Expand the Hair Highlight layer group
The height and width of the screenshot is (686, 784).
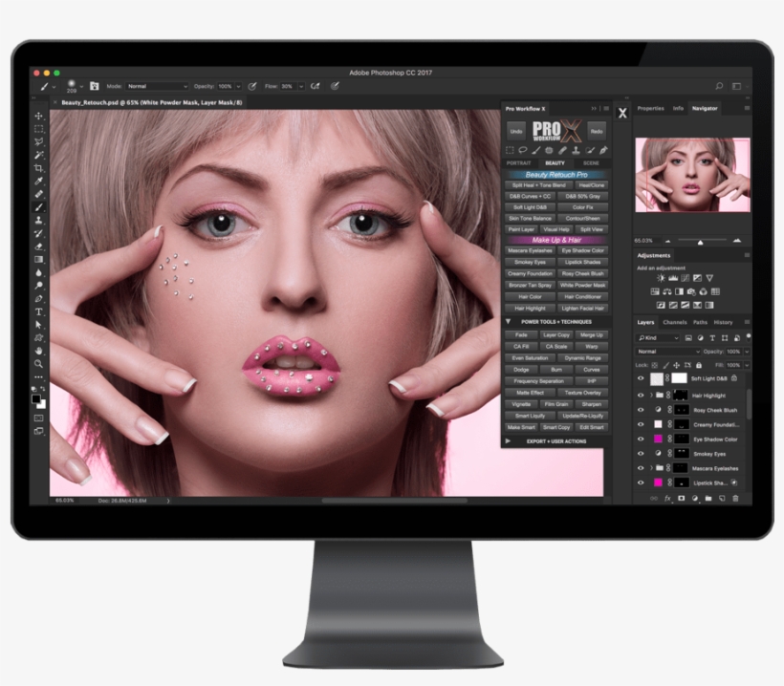pos(651,395)
